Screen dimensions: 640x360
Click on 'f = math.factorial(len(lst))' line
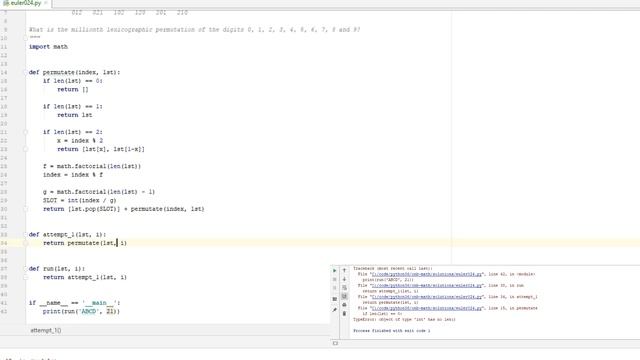pyautogui.click(x=92, y=166)
